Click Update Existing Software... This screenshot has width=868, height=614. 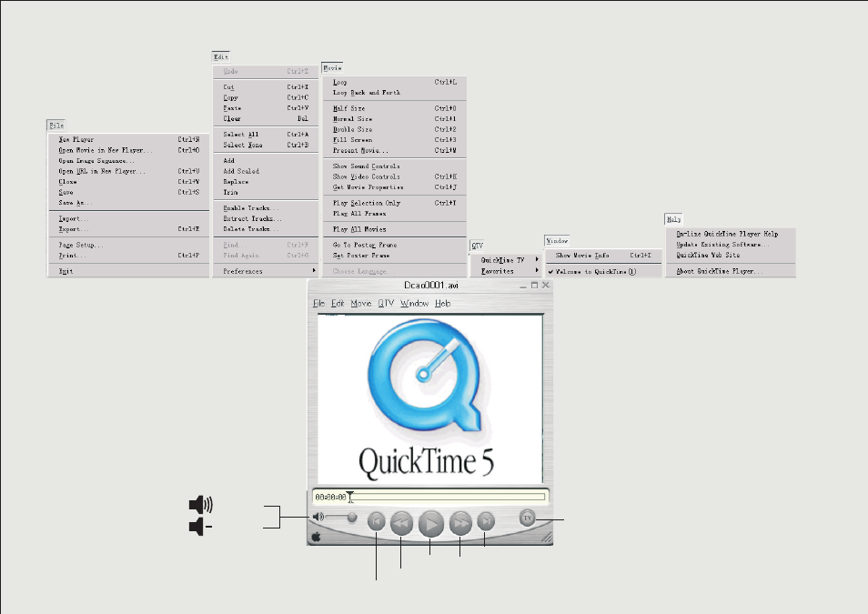click(x=731, y=244)
